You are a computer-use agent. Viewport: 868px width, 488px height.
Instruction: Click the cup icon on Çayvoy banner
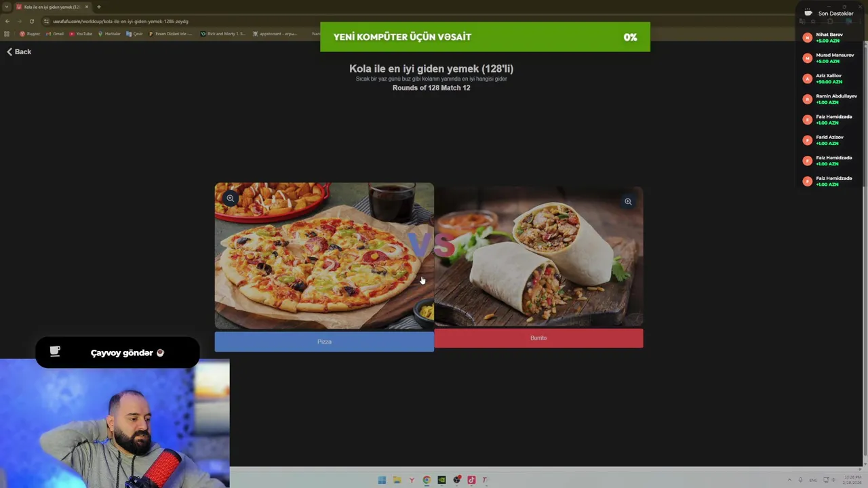(x=55, y=351)
